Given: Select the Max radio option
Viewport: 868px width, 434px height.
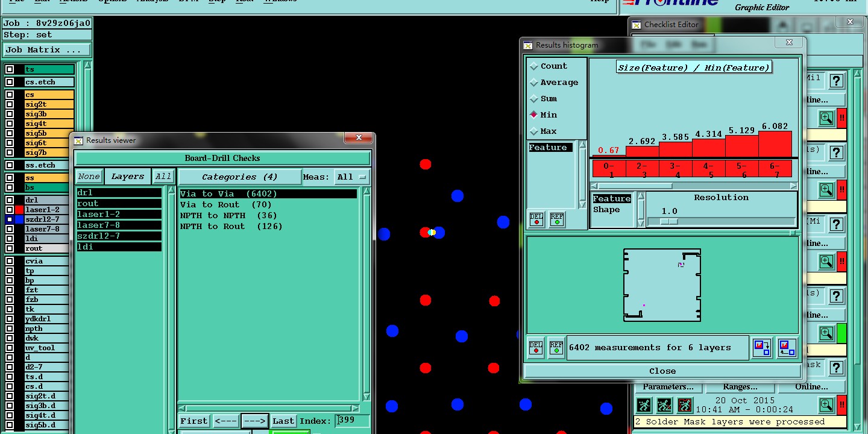Looking at the screenshot, I should pos(534,131).
